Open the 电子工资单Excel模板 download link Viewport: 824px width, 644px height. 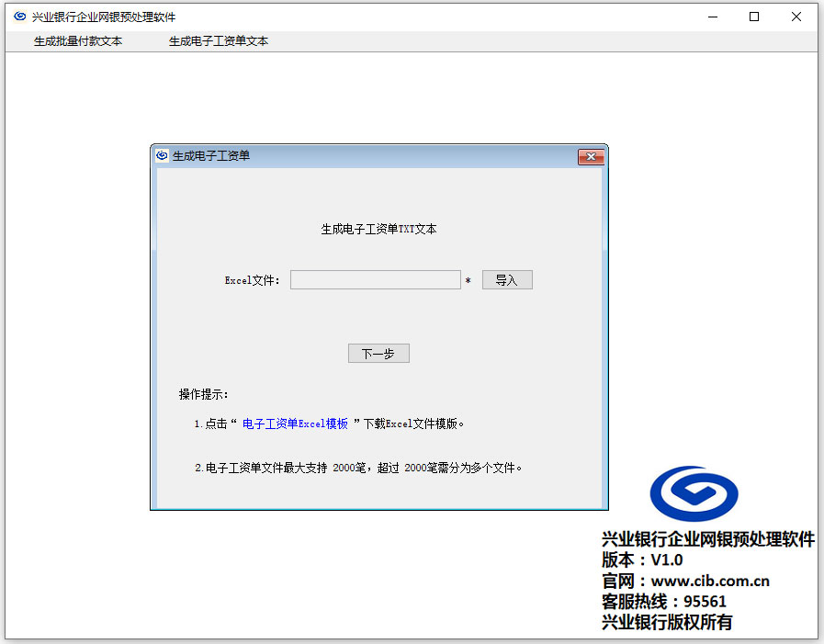click(295, 424)
